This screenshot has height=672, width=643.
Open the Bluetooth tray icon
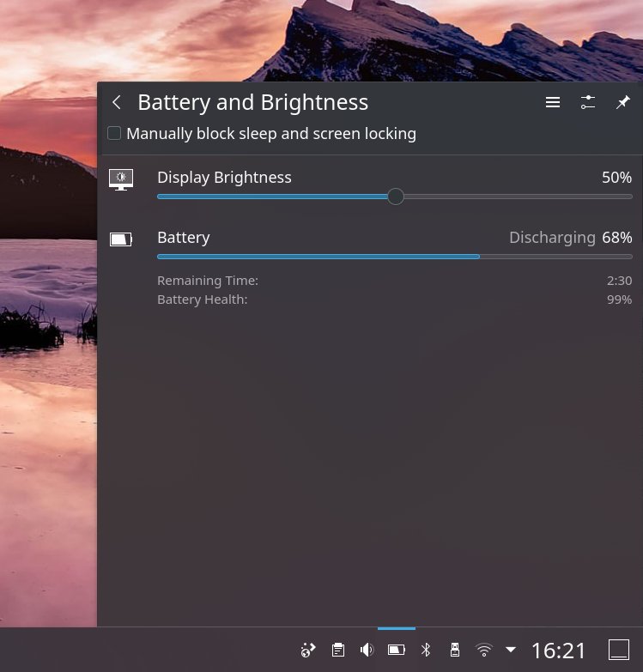click(426, 650)
